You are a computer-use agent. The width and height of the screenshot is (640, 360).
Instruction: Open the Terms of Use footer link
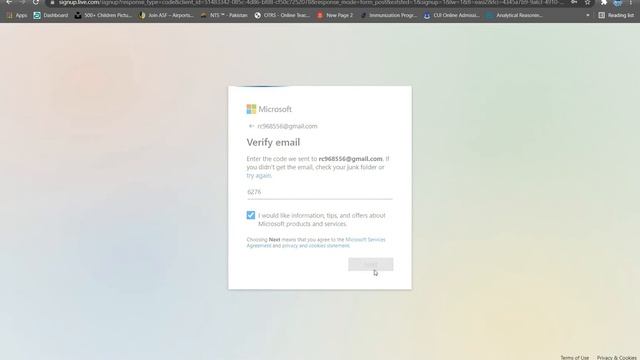point(574,358)
